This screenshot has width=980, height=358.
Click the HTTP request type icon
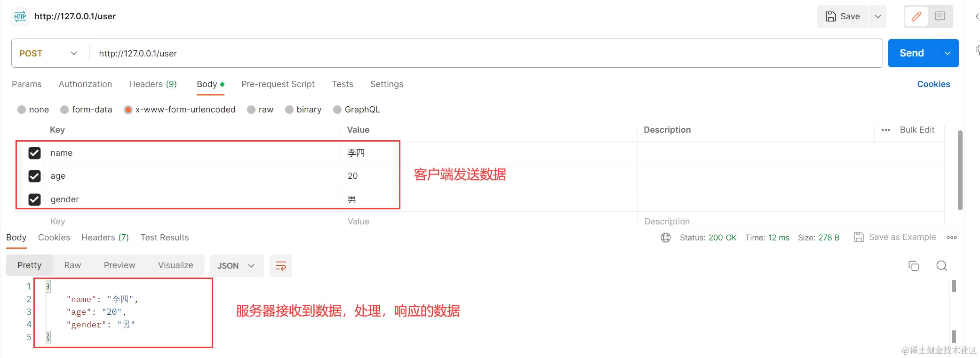pyautogui.click(x=20, y=16)
